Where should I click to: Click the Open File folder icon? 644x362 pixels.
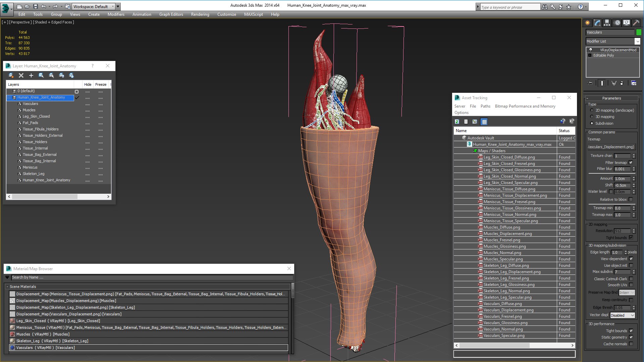point(28,6)
